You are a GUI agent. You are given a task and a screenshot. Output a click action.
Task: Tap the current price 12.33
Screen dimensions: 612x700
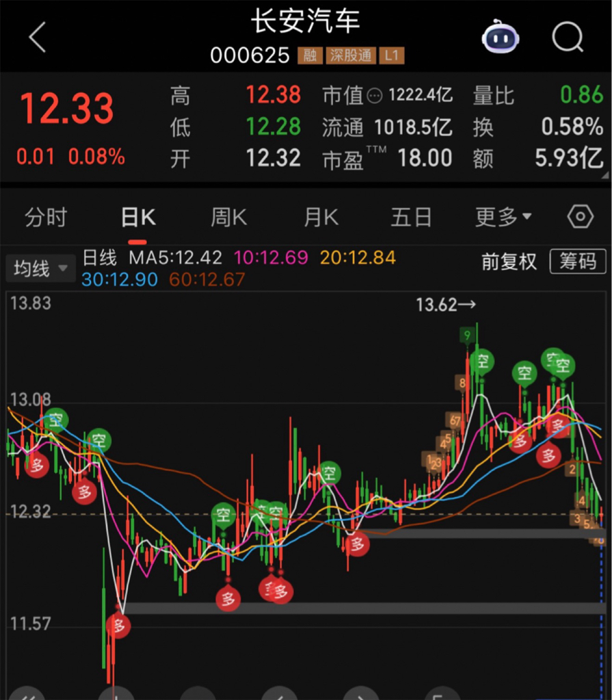click(x=67, y=109)
